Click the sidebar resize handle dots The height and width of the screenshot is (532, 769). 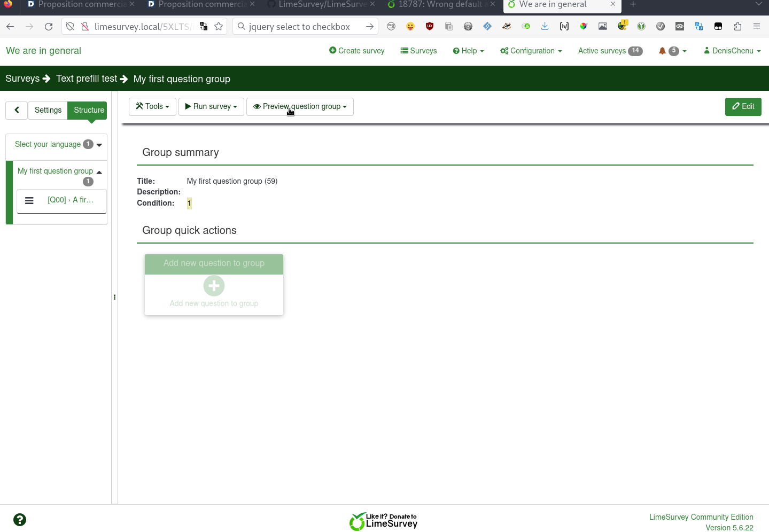(114, 298)
